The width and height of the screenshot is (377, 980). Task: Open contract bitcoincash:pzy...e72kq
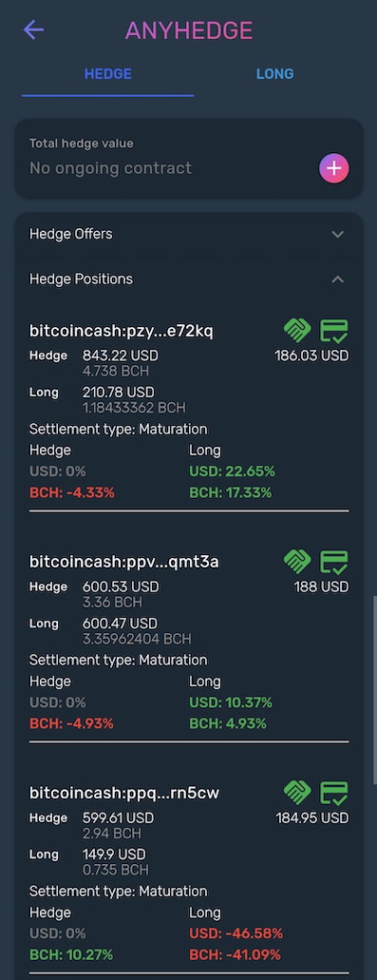(122, 331)
